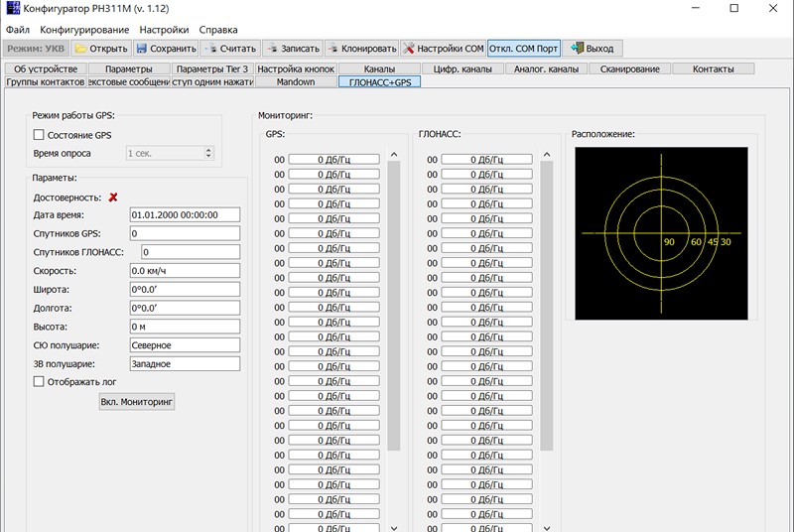Enable the Состояние GPS checkbox
794x532 pixels.
[x=39, y=135]
